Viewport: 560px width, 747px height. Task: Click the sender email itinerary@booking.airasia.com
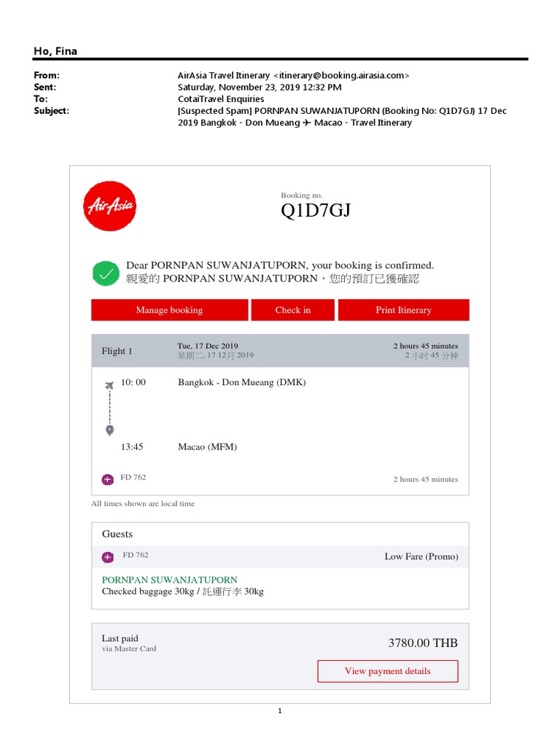click(x=341, y=75)
